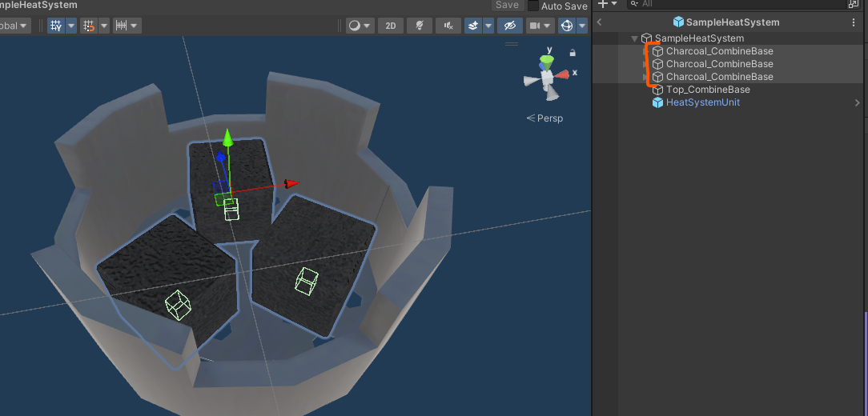Toggle scene effects icon
The image size is (868, 416).
(472, 26)
